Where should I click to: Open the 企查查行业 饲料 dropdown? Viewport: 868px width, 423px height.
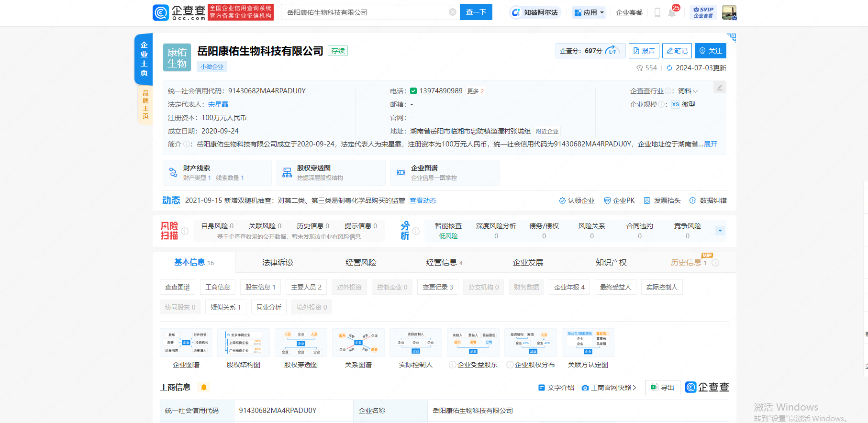688,91
